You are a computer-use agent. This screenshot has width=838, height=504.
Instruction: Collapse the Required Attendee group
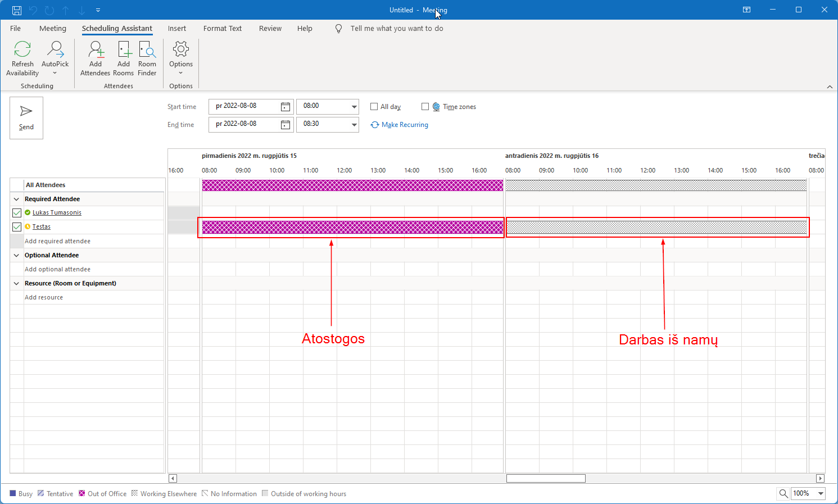coord(16,199)
